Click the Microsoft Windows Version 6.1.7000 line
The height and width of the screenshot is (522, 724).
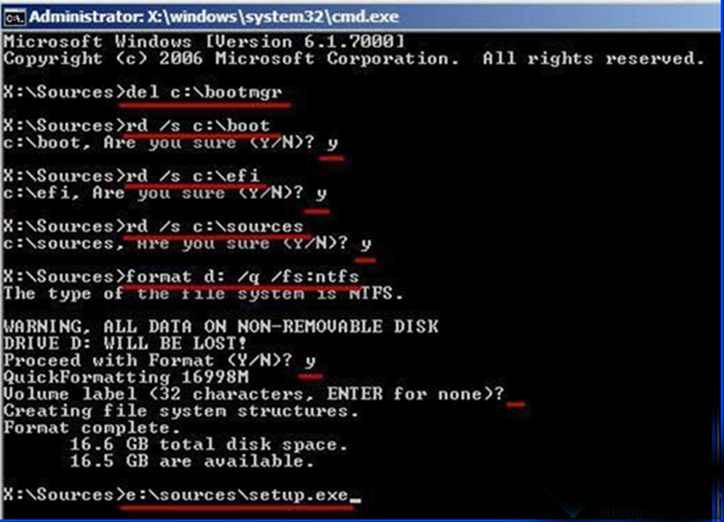click(x=204, y=42)
